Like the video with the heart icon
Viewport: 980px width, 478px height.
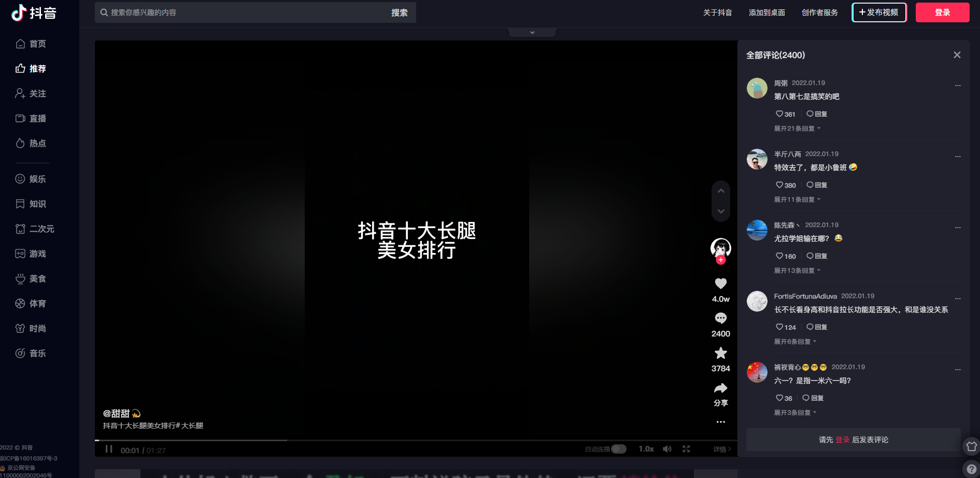(x=720, y=284)
